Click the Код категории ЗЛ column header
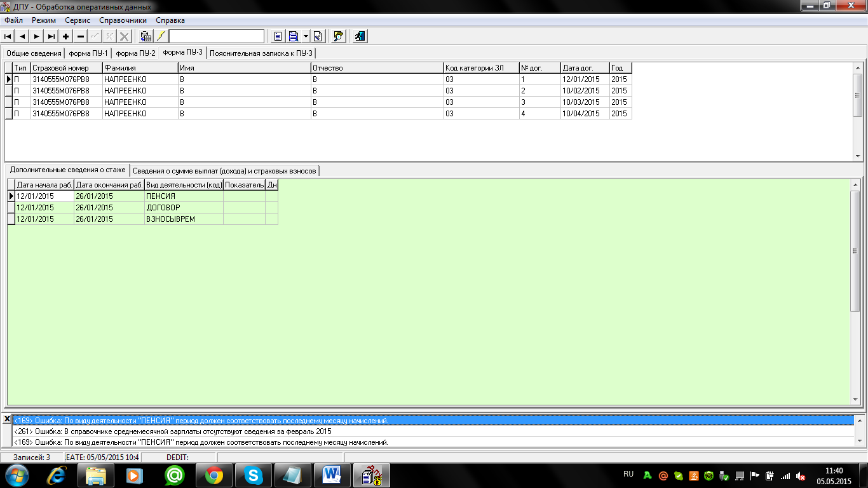The image size is (868, 488). tap(481, 68)
